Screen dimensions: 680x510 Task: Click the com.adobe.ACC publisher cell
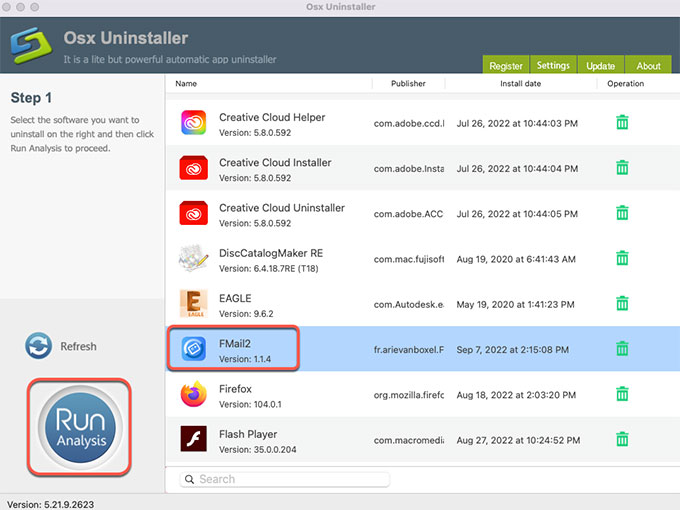point(409,214)
